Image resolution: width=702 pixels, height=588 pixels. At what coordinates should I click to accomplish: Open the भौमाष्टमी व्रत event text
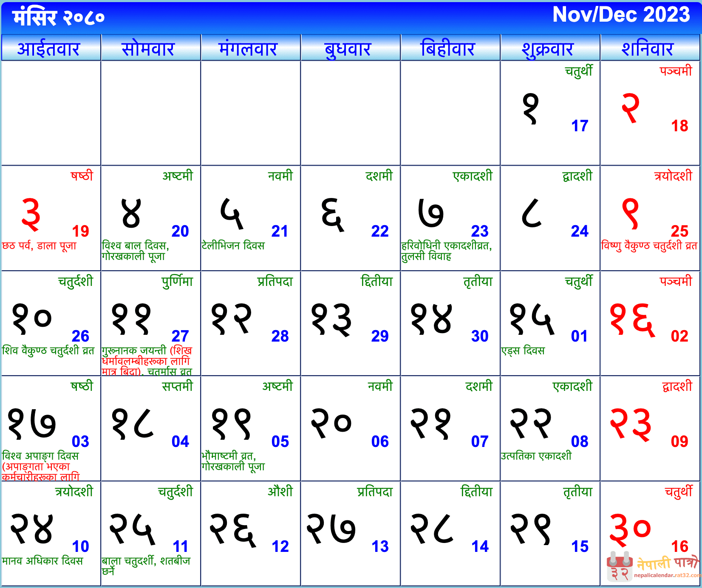click(233, 461)
